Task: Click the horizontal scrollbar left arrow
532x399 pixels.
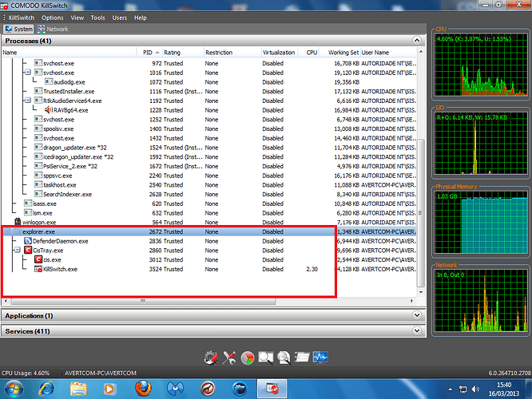Action: click(x=6, y=301)
